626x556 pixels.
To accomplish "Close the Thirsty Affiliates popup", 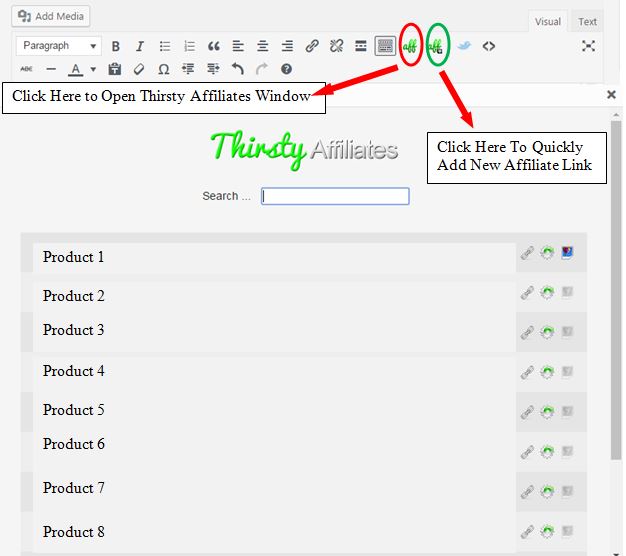I will click(x=611, y=95).
